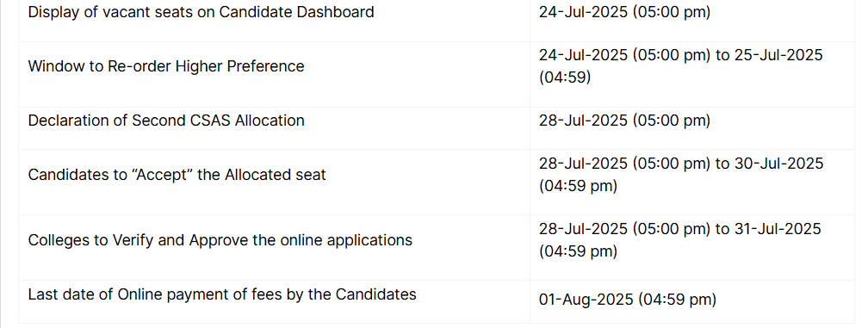Click 'Candidate Dashboard' words in first row
This screenshot has width=868, height=328.
click(297, 11)
